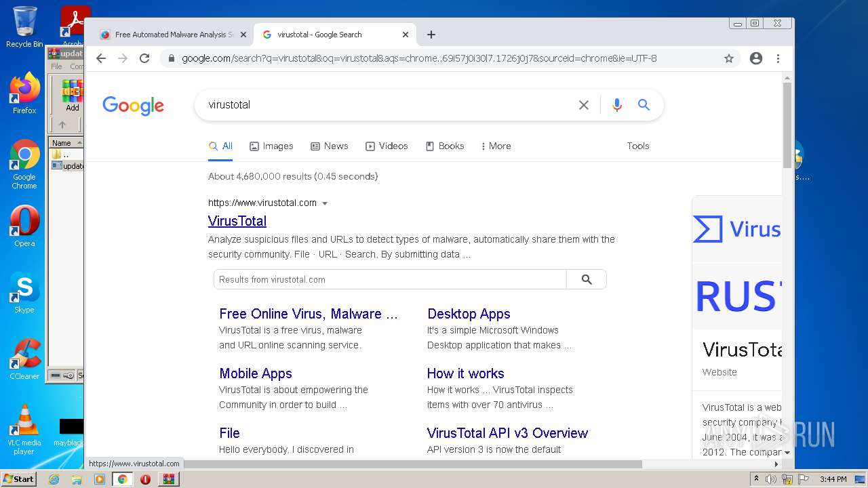Viewport: 868px width, 488px height.
Task: Open the search Tools options
Action: 638,146
